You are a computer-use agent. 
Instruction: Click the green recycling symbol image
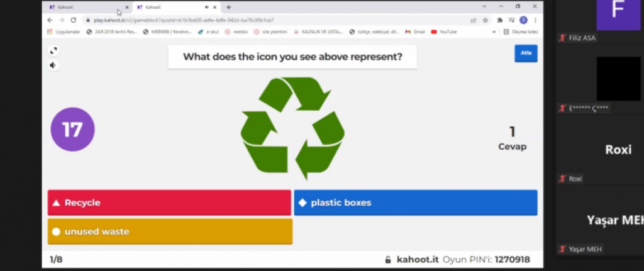292,128
